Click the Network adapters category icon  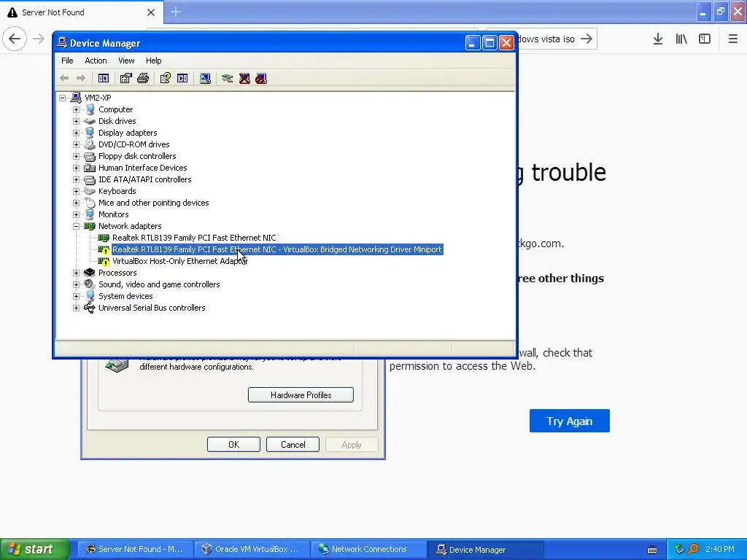(90, 226)
